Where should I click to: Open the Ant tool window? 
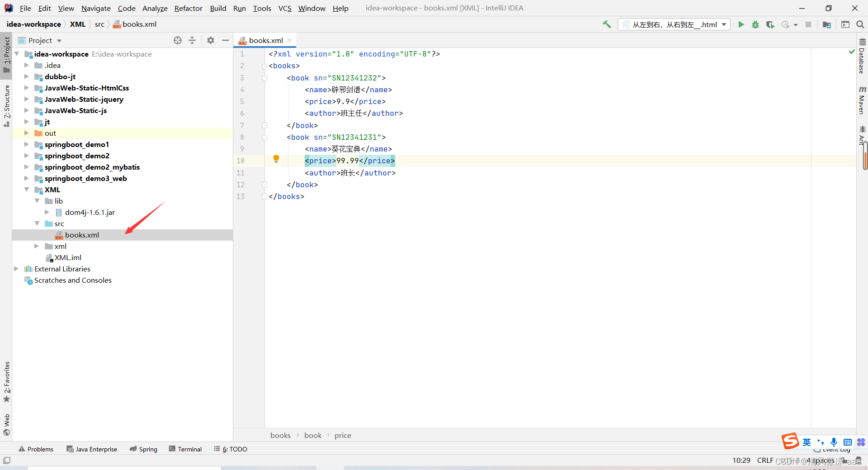862,135
